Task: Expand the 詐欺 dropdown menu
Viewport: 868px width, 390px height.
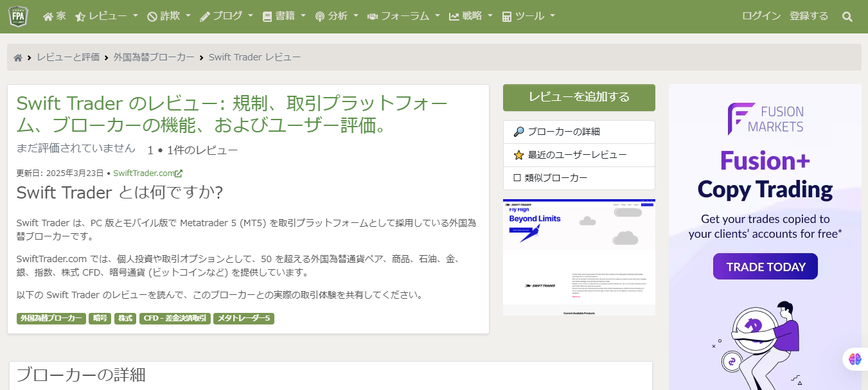Action: click(x=169, y=17)
